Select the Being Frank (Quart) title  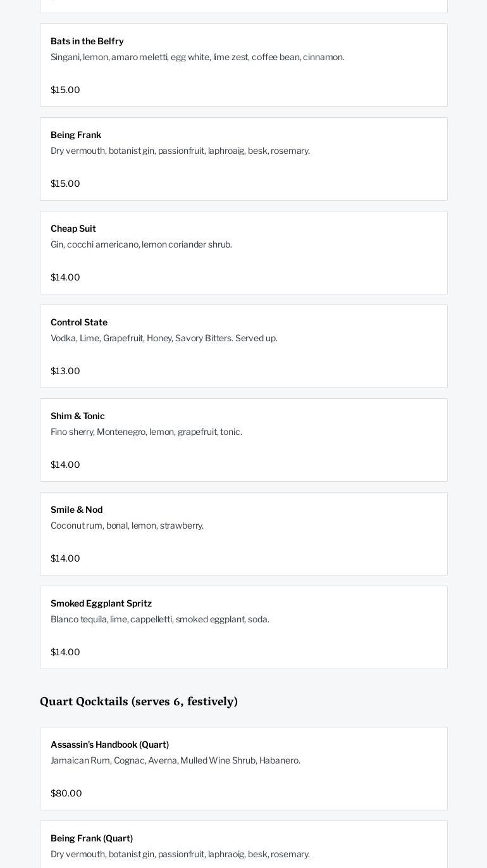point(92,838)
